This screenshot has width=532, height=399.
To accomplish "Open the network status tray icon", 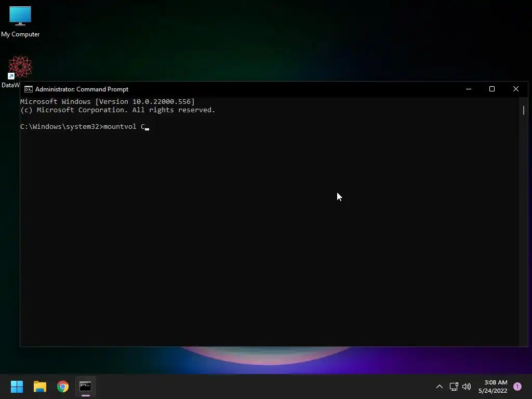I will click(454, 387).
